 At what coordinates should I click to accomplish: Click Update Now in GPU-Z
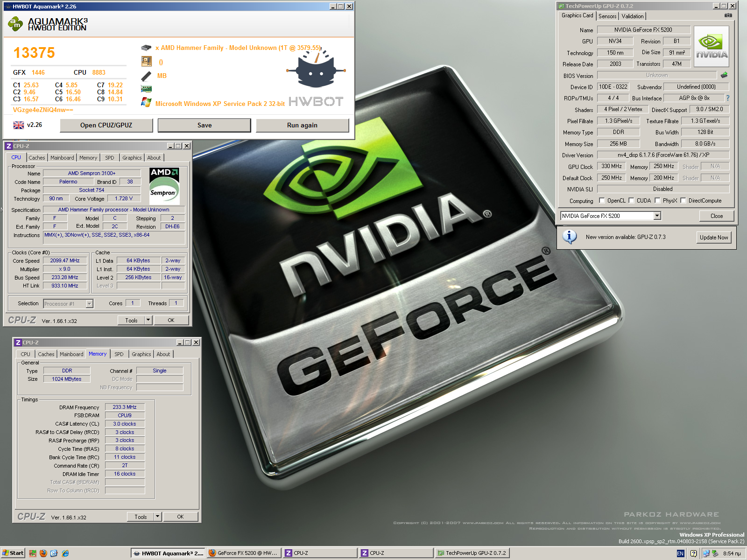714,238
